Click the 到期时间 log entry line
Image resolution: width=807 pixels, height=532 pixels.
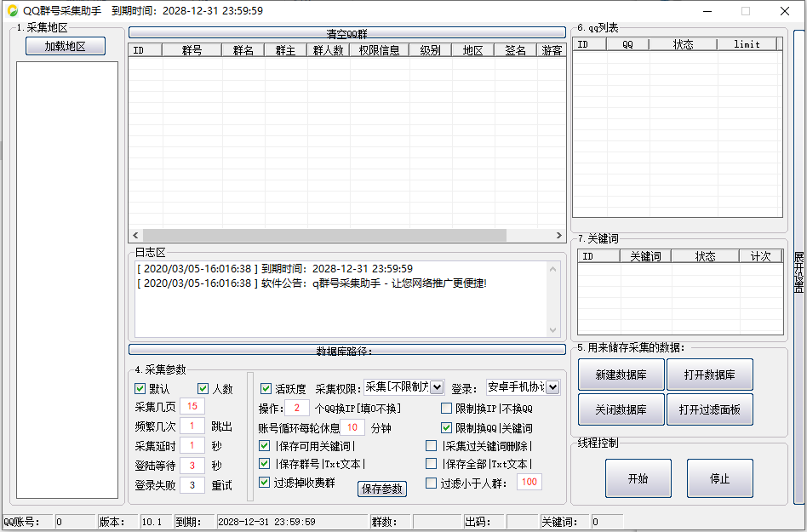(x=275, y=269)
